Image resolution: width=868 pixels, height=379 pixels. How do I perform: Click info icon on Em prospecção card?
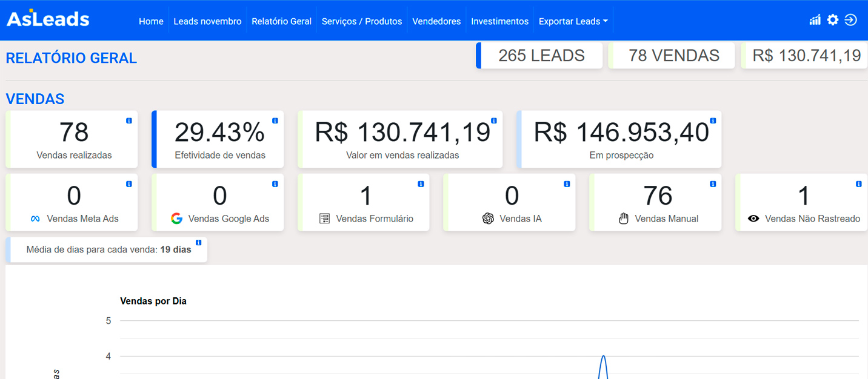tap(713, 121)
